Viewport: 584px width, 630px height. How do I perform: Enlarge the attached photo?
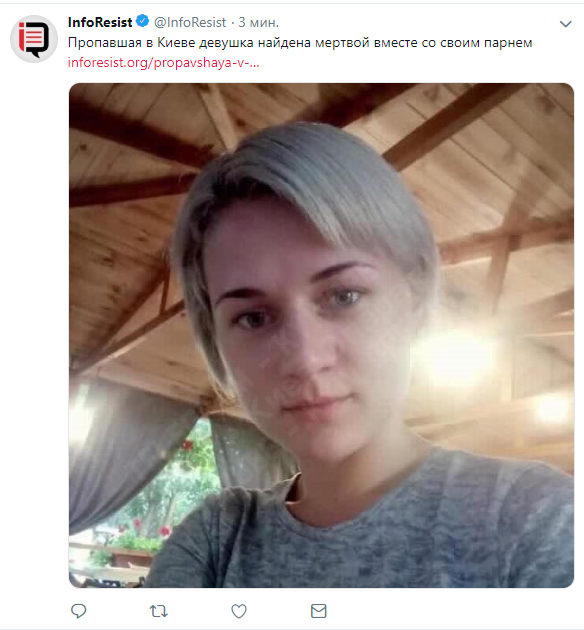[321, 335]
